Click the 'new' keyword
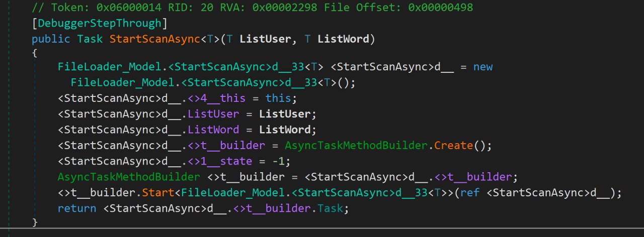The image size is (644, 237). coord(483,67)
